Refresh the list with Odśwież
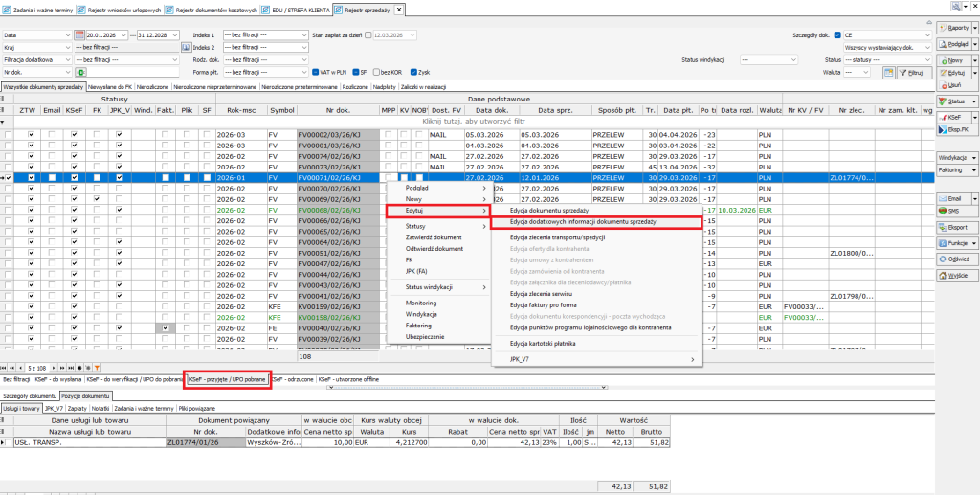The height and width of the screenshot is (495, 980). tap(955, 259)
